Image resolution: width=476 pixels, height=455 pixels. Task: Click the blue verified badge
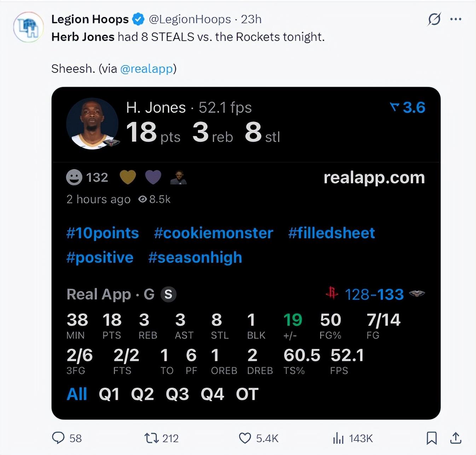[138, 19]
